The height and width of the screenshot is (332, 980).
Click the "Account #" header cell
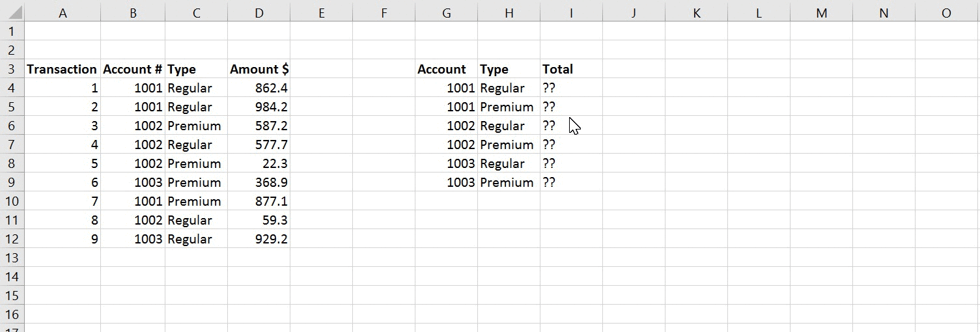click(132, 69)
